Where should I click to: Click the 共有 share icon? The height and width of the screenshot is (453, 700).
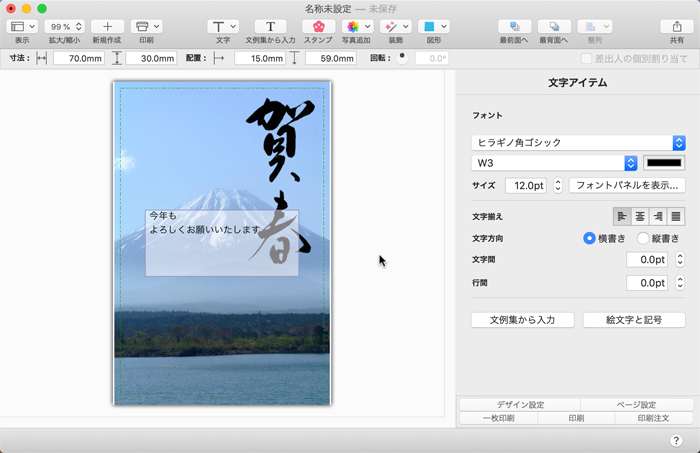point(677,26)
